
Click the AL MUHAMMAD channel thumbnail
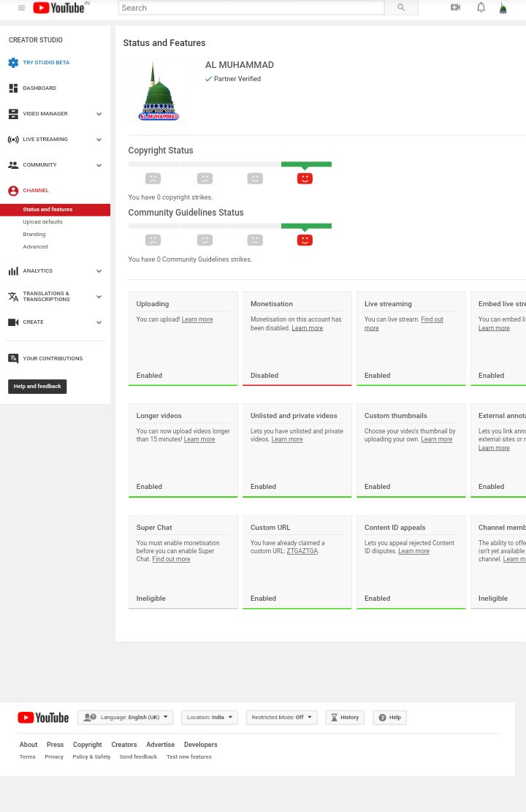click(x=159, y=91)
